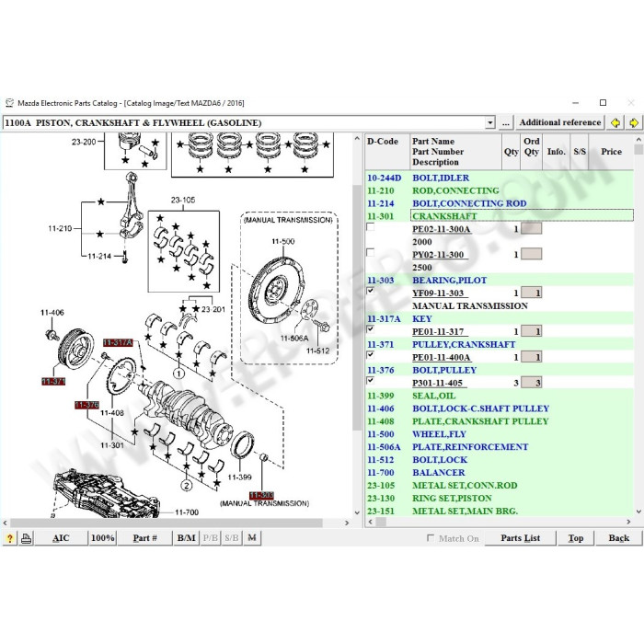Uncheck the YF09-11-303 checkbox
644x644 pixels.
[370, 291]
